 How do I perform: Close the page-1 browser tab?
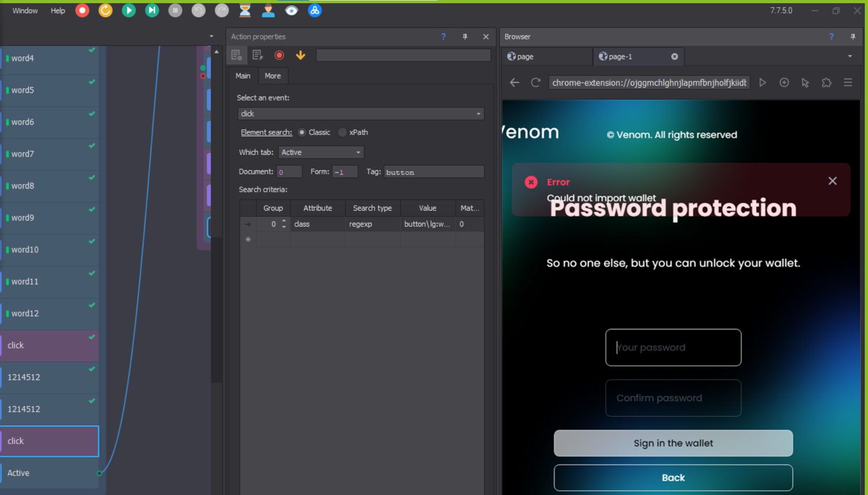pyautogui.click(x=675, y=56)
